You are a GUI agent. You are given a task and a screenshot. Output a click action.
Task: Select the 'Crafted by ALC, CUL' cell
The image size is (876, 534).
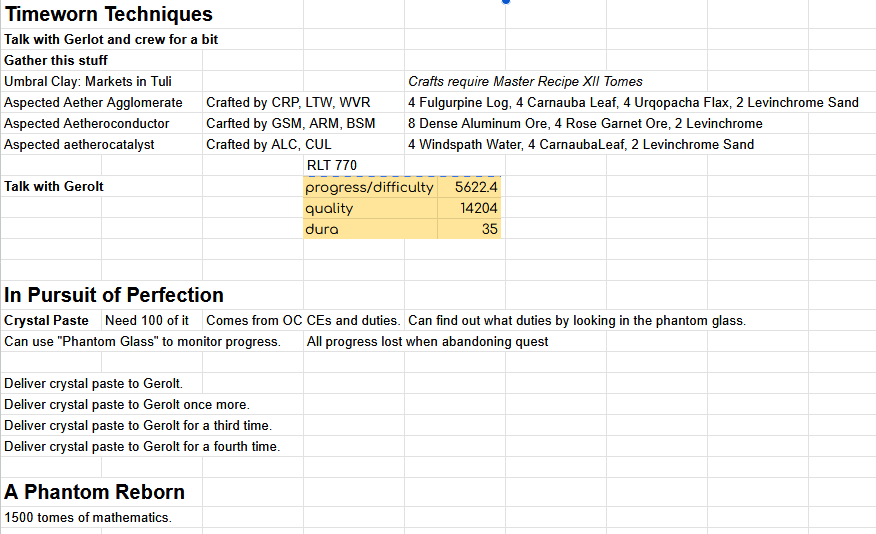(268, 145)
